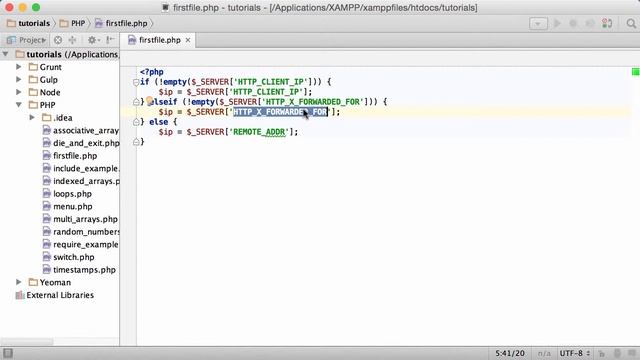Expand the Node folder
640x360 pixels.
point(18,92)
